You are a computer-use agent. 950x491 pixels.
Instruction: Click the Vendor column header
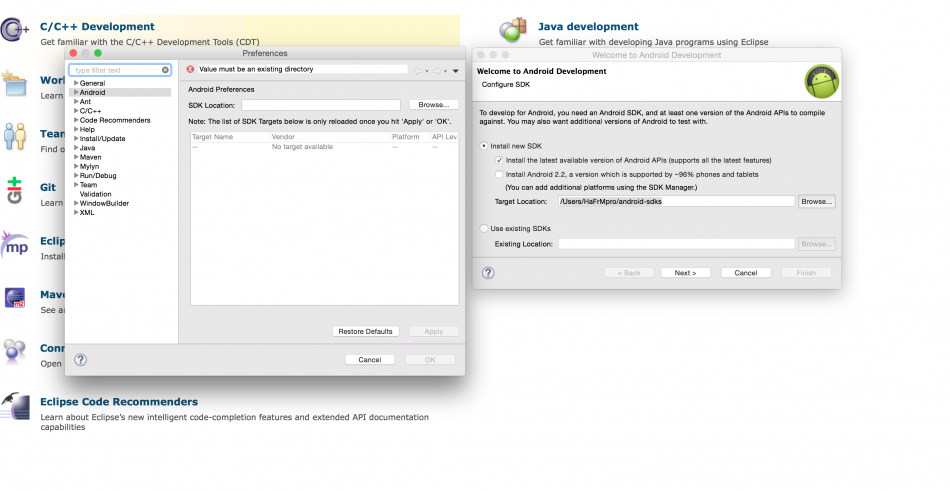pyautogui.click(x=330, y=137)
